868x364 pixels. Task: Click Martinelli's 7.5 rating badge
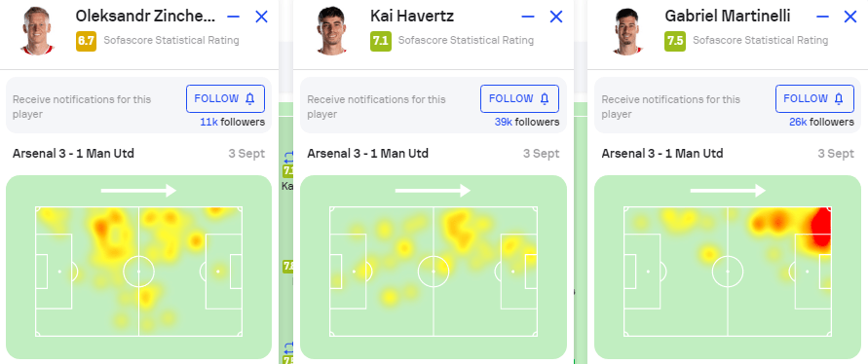[675, 41]
